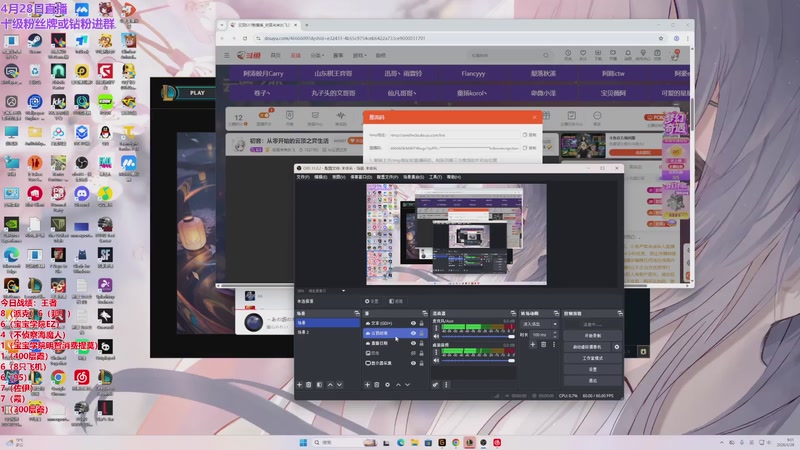Screen dimensions: 800x450
Task: Open OBS 编辑(E) menu
Action: 320,177
